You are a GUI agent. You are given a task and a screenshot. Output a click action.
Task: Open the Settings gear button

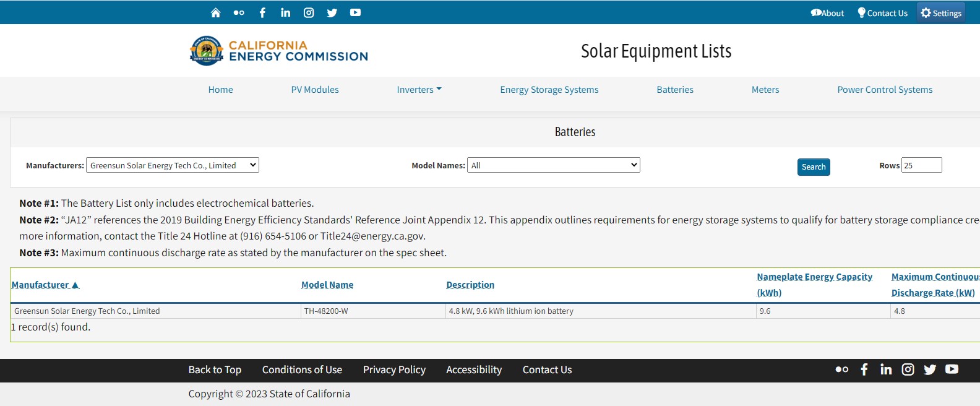click(940, 13)
